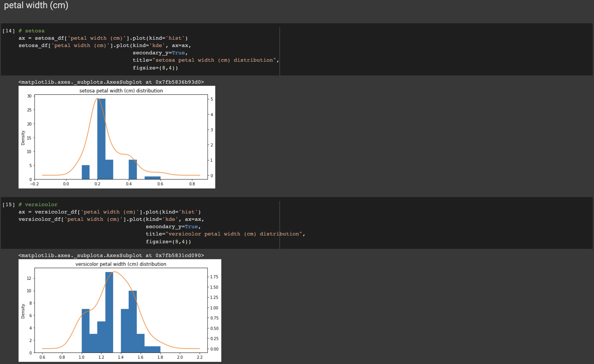Click empty area right of cell 14 code
594x364 pixels.
[x=434, y=49]
